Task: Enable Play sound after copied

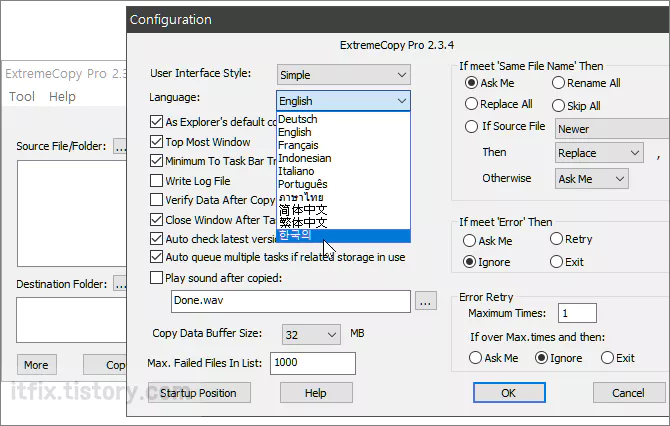Action: (156, 278)
